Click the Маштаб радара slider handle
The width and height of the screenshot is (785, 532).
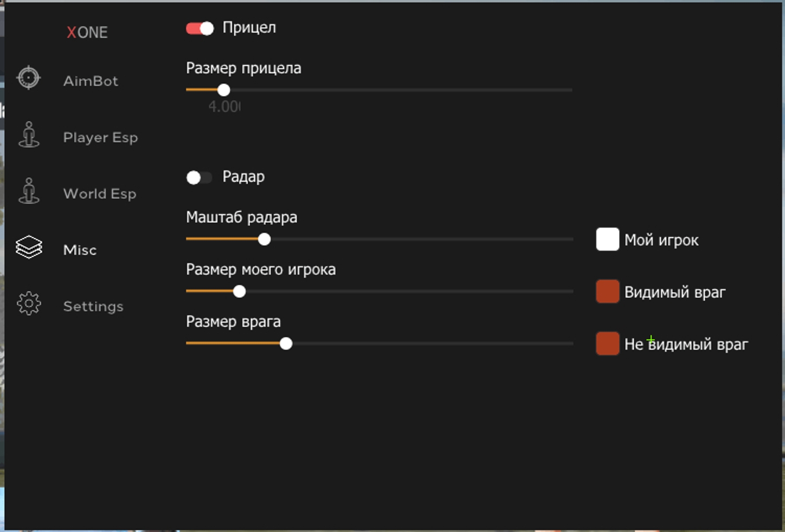[264, 239]
